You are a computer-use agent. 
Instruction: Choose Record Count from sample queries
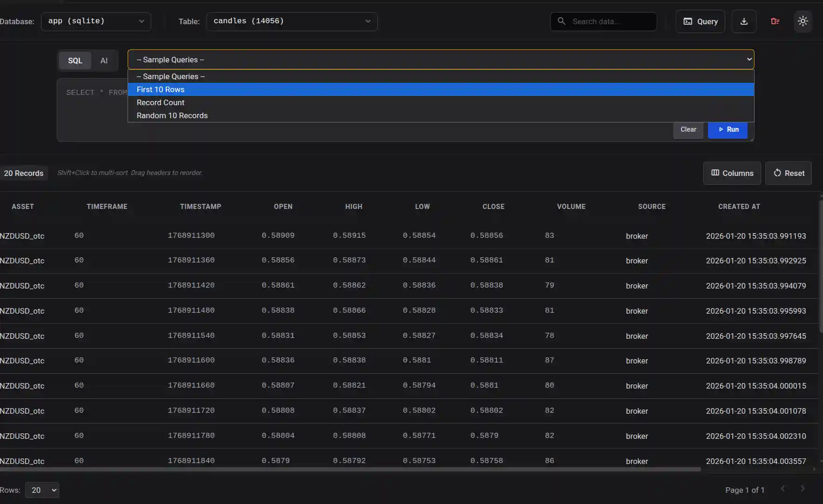pos(160,102)
